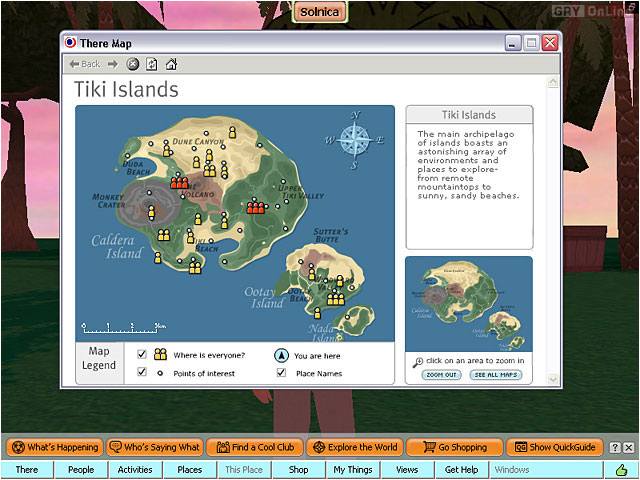This screenshot has width=640, height=480.
Task: Click the overview minimap thumbnail
Action: coord(469,304)
